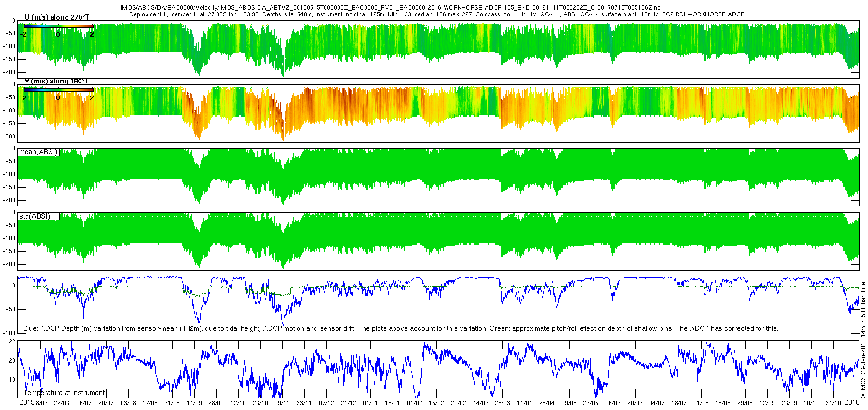Select the std(ABSI) panel label
The width and height of the screenshot is (868, 410).
click(x=39, y=216)
